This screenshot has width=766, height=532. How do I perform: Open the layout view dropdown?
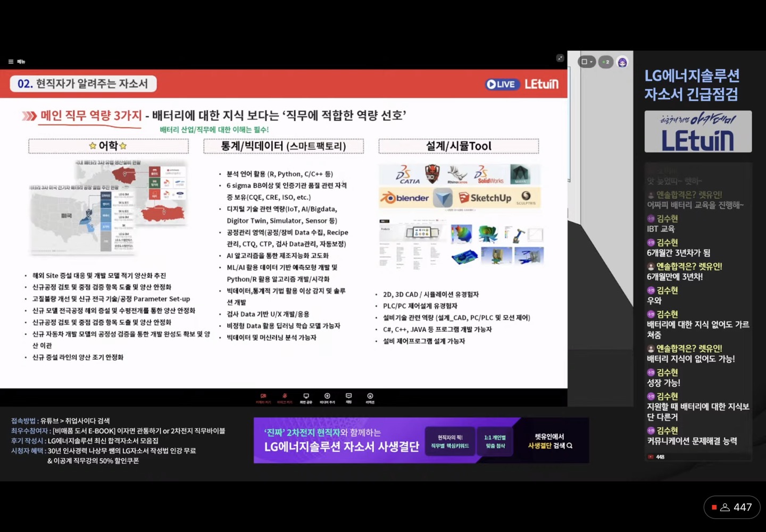[587, 62]
